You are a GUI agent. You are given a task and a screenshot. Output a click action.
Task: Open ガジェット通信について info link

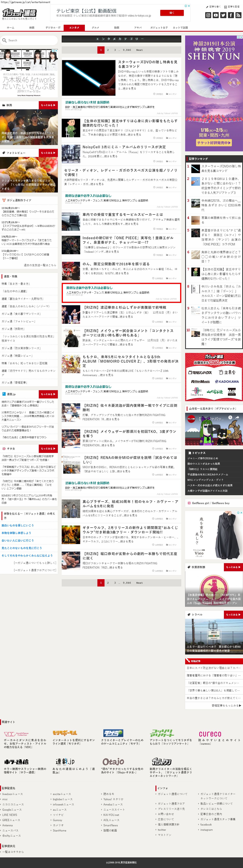pos(173,794)
